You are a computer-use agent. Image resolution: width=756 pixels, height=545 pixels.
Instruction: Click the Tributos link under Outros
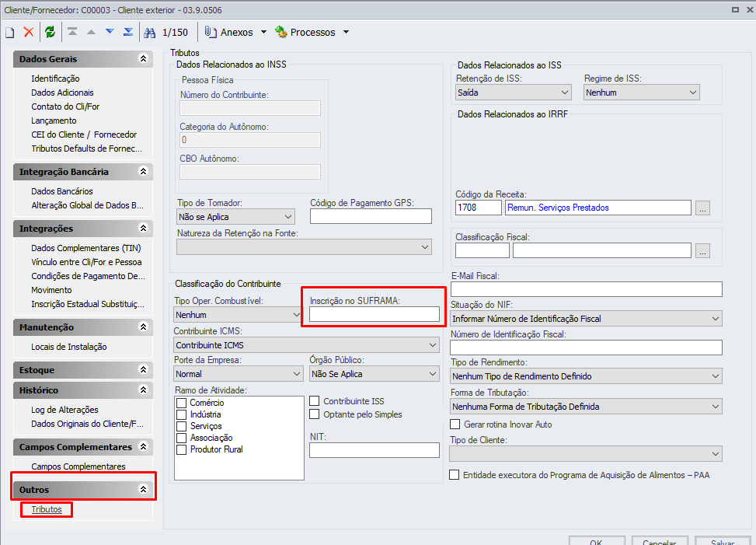pos(47,509)
